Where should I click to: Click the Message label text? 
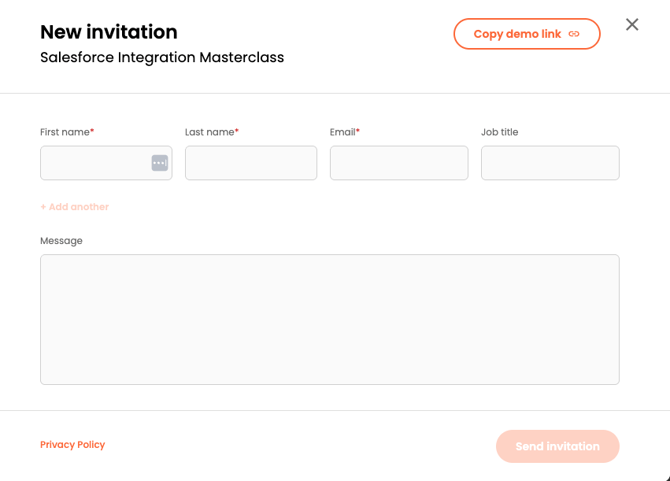[62, 241]
